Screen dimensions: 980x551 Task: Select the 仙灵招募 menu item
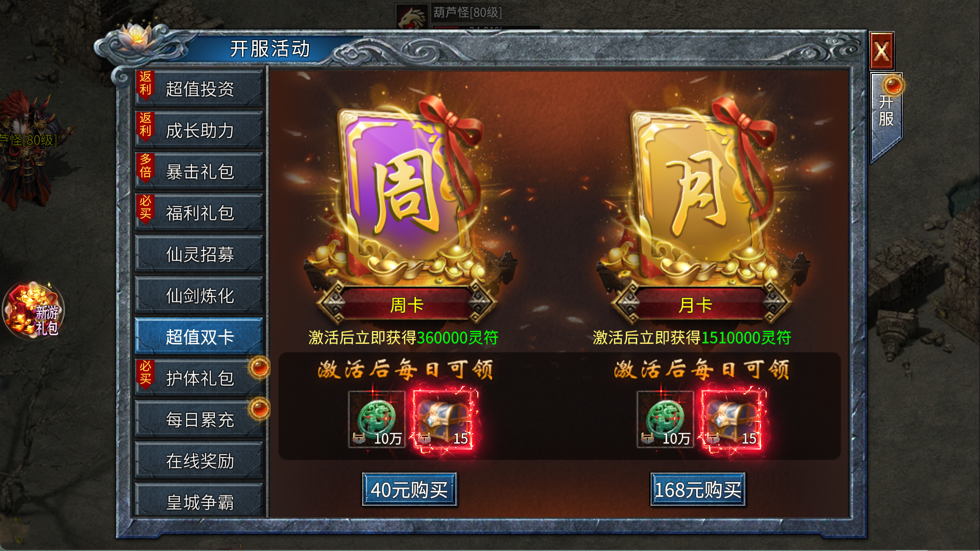pyautogui.click(x=199, y=254)
